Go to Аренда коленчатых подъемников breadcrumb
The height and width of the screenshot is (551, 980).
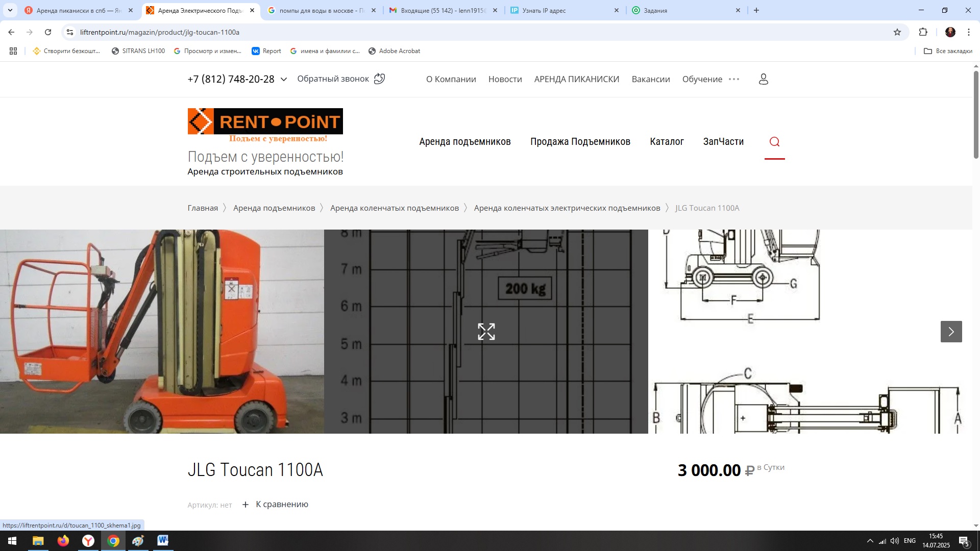pos(394,208)
